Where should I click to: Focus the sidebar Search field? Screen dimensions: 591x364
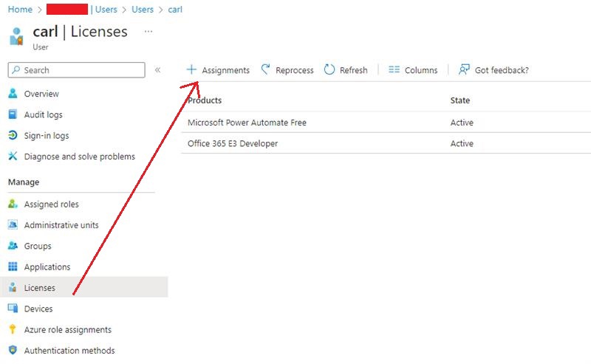coord(77,70)
